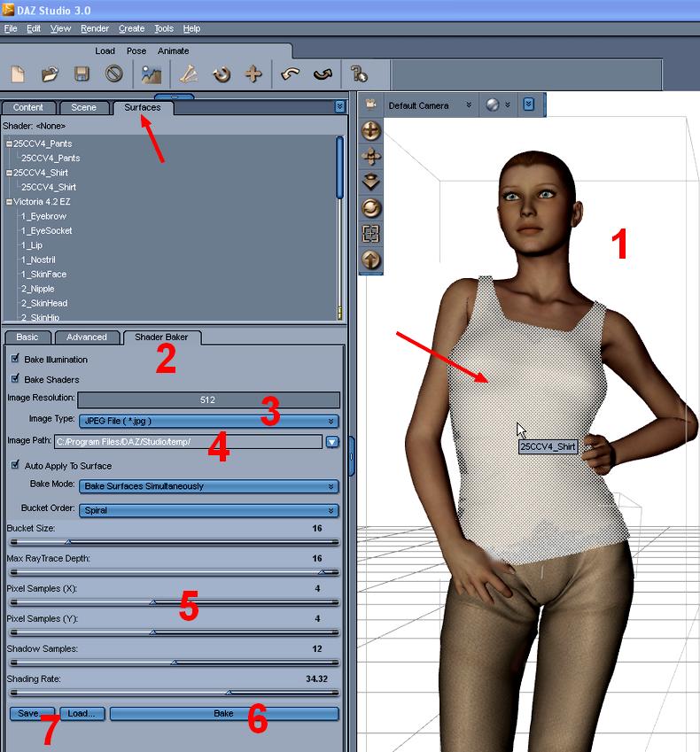Click the Save floppy disk icon
This screenshot has width=700, height=752.
click(82, 74)
